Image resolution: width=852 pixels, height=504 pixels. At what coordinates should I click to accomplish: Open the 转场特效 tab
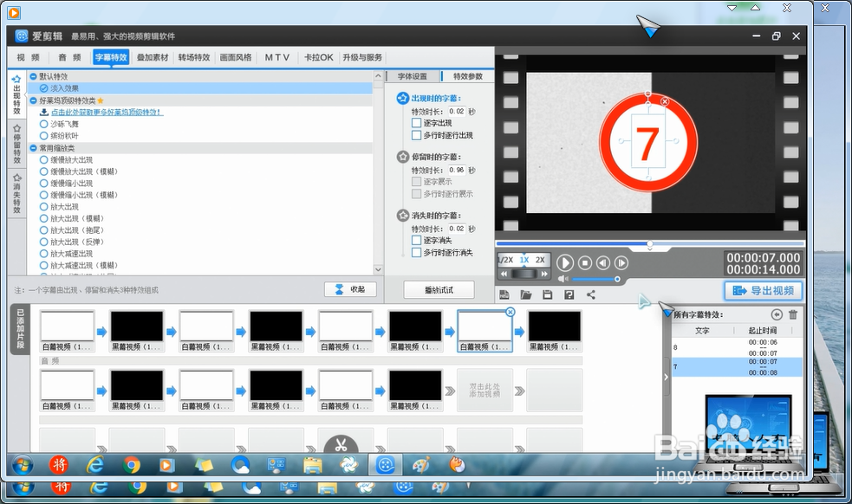pos(194,57)
